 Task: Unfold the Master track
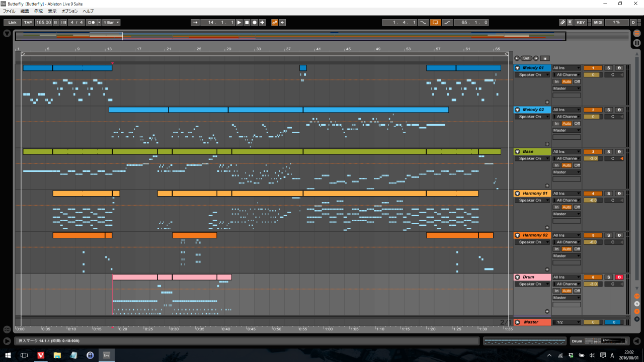click(x=517, y=322)
